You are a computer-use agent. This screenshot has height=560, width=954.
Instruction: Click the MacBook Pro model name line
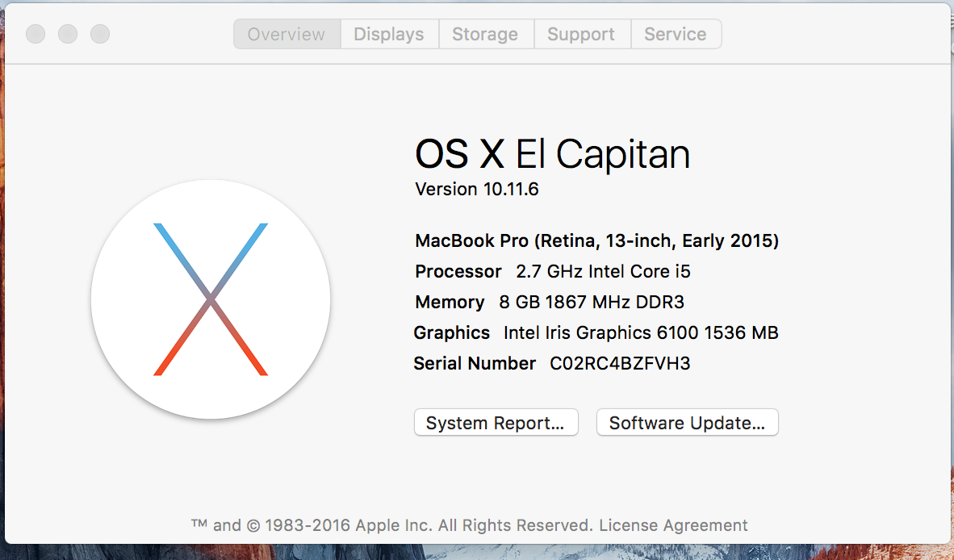[x=596, y=240]
